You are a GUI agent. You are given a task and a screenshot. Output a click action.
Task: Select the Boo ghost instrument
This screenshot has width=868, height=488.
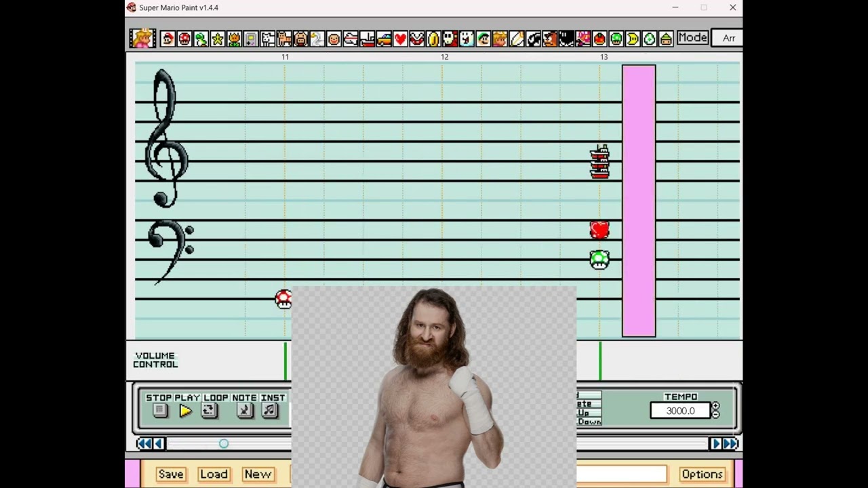coord(467,39)
